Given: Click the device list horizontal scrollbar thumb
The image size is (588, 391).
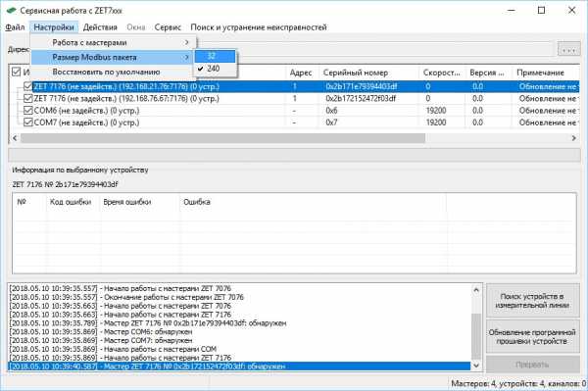Looking at the screenshot, I should point(222,138).
